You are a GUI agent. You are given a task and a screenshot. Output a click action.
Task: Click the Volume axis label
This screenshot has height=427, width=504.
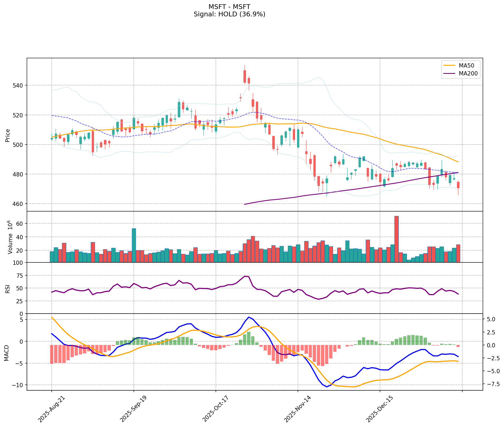click(x=10, y=237)
